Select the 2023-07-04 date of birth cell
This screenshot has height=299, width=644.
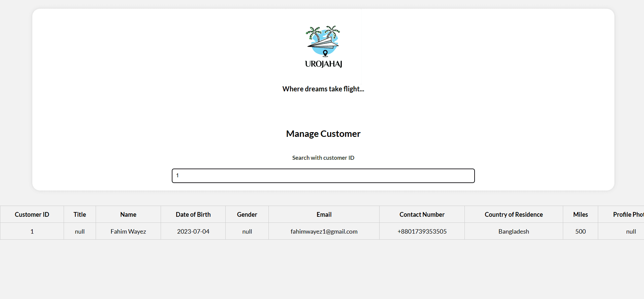click(193, 231)
